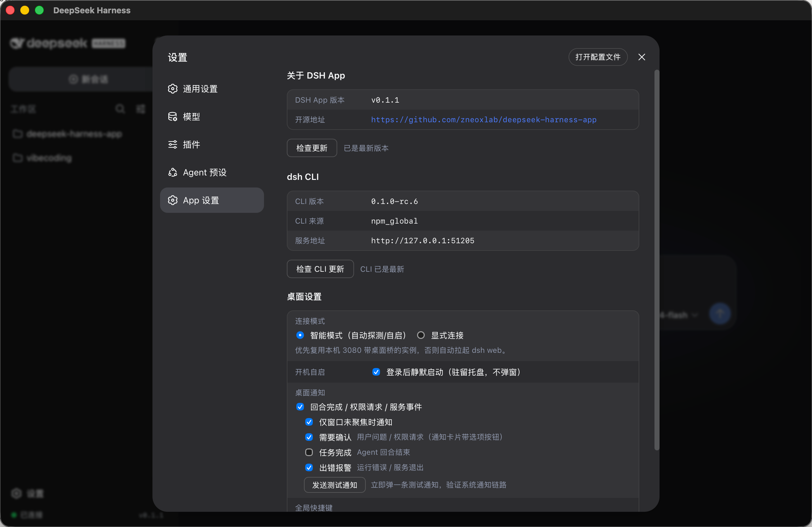Open 通用设置 in the settings sidebar

211,89
